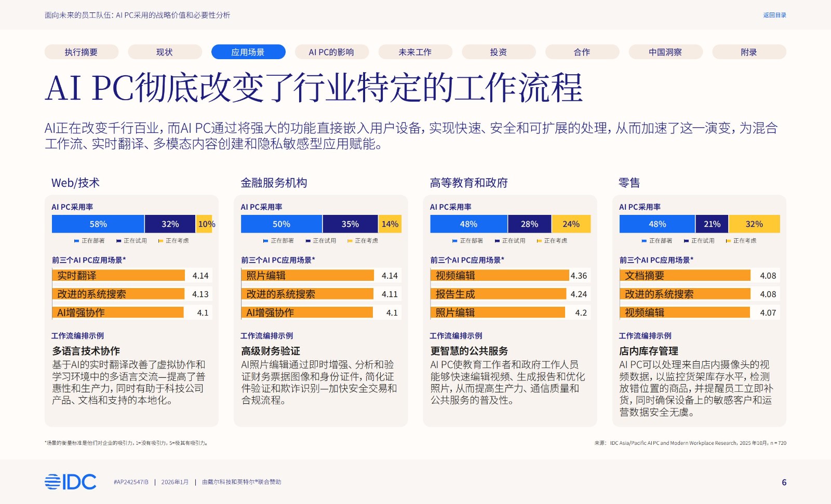The height and width of the screenshot is (504, 831).
Task: Open the 附录 tab
Action: [748, 52]
